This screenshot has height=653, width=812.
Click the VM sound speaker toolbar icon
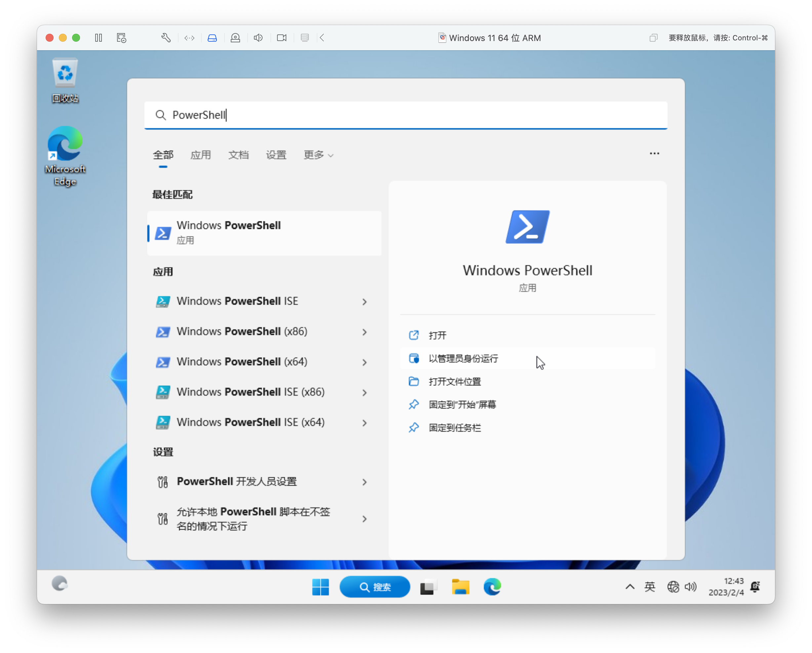[x=258, y=38]
